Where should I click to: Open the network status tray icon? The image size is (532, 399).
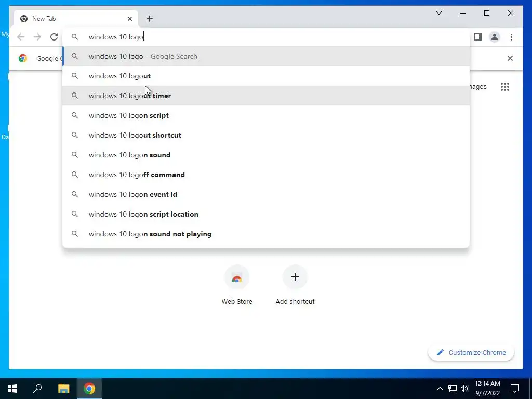pos(453,389)
